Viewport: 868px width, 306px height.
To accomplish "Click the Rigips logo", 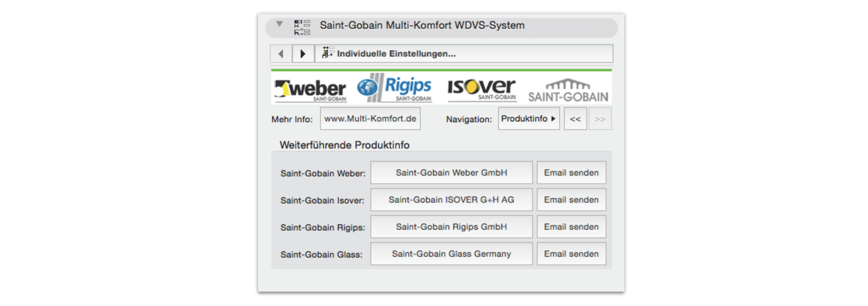I will point(394,88).
